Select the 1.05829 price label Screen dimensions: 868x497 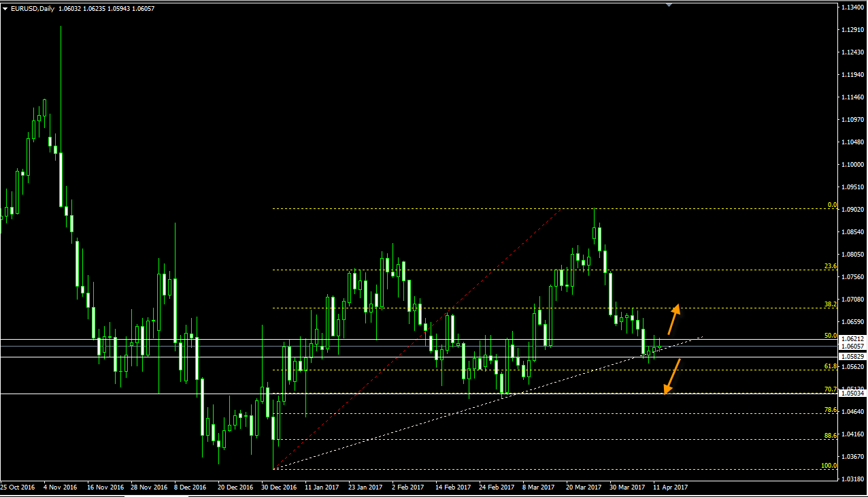point(852,357)
